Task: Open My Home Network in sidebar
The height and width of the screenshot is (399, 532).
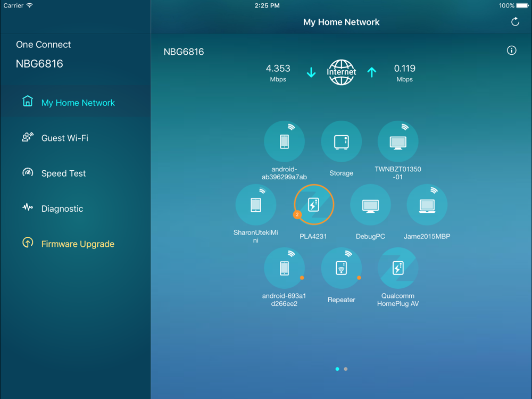Action: [x=78, y=103]
